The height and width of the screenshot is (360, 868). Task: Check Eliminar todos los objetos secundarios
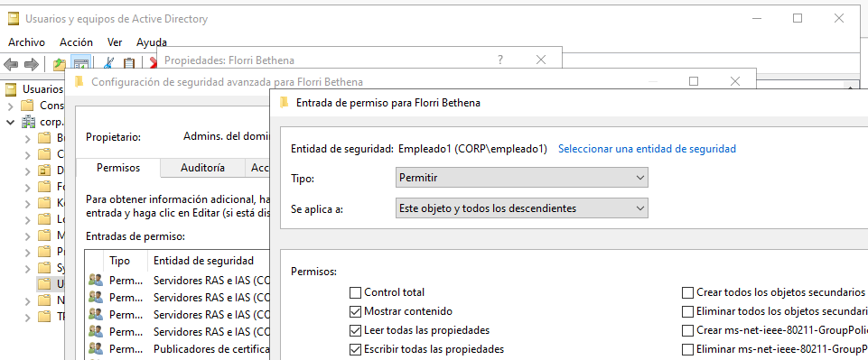point(687,311)
